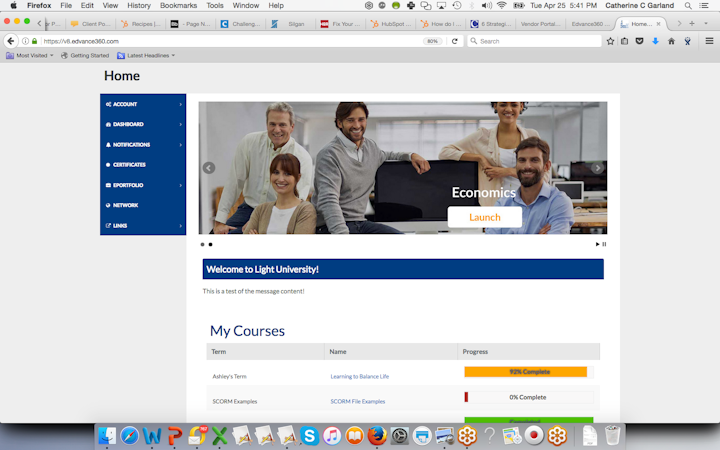Switch to the HubSpot tab
This screenshot has height=450, width=720.
[392, 24]
